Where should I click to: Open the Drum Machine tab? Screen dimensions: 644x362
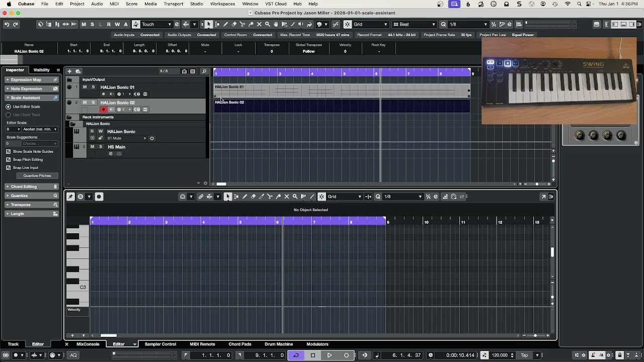click(279, 344)
